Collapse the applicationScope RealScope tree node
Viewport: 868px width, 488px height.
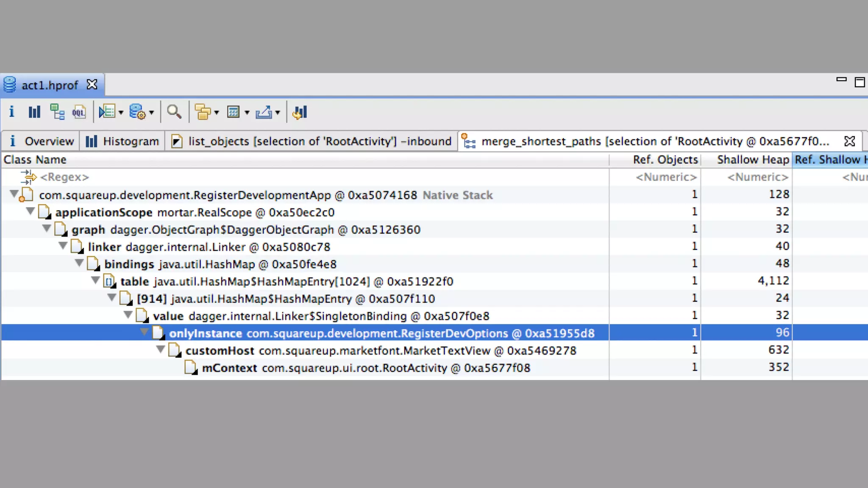click(x=30, y=211)
